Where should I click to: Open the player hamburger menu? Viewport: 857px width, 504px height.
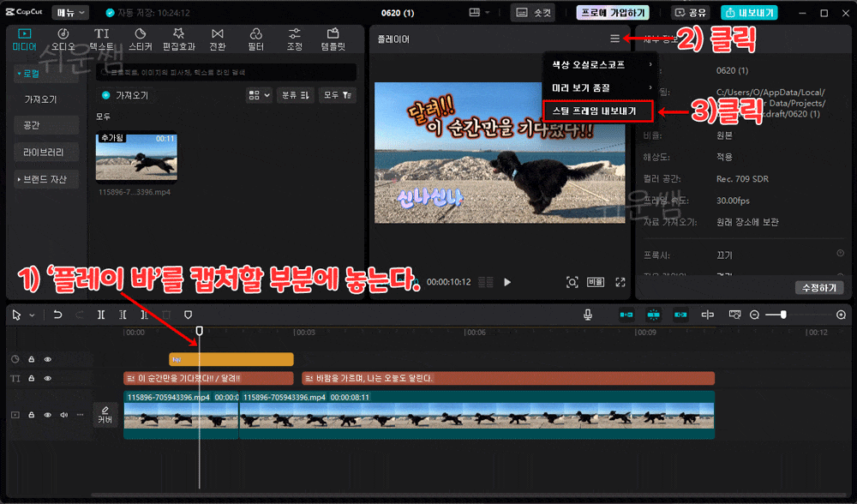click(x=615, y=37)
